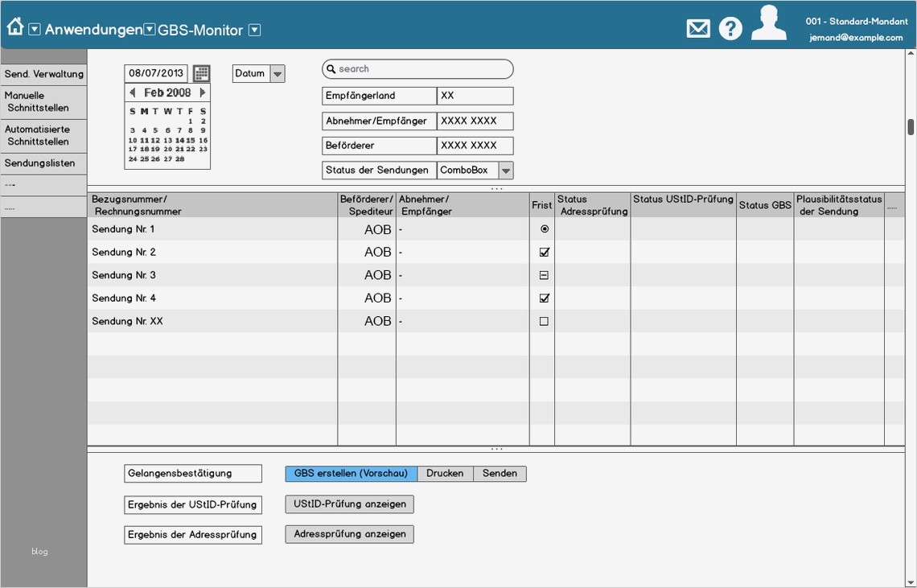Click the vertical scrollbar thumb
The width and height of the screenshot is (917, 588).
click(911, 127)
